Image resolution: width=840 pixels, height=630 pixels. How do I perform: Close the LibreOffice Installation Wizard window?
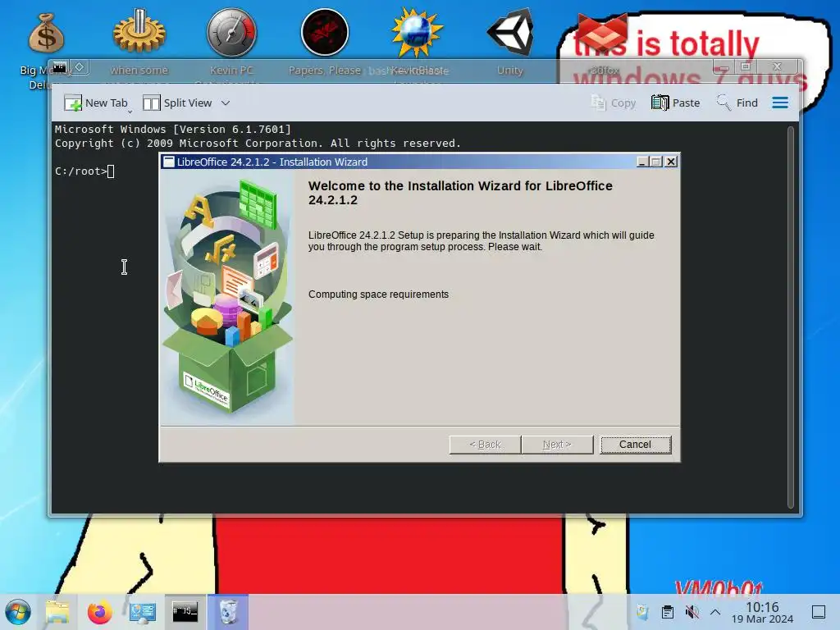coord(671,162)
